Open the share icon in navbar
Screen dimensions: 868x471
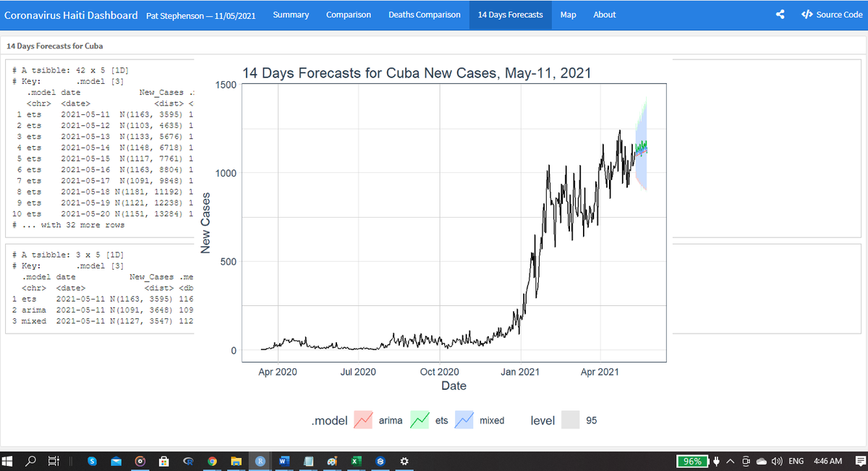(x=780, y=14)
